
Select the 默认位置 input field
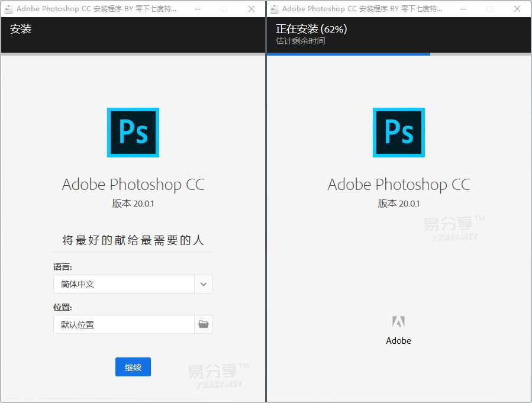coord(124,324)
